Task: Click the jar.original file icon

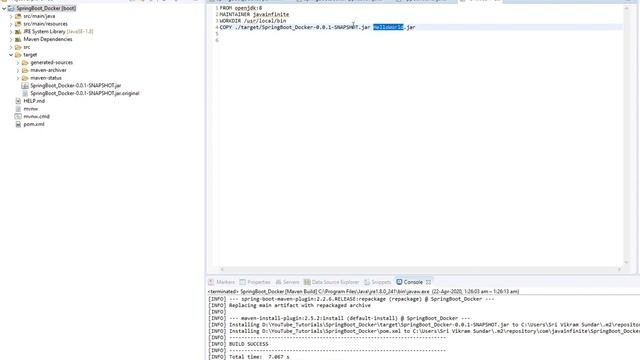Action: [x=25, y=93]
